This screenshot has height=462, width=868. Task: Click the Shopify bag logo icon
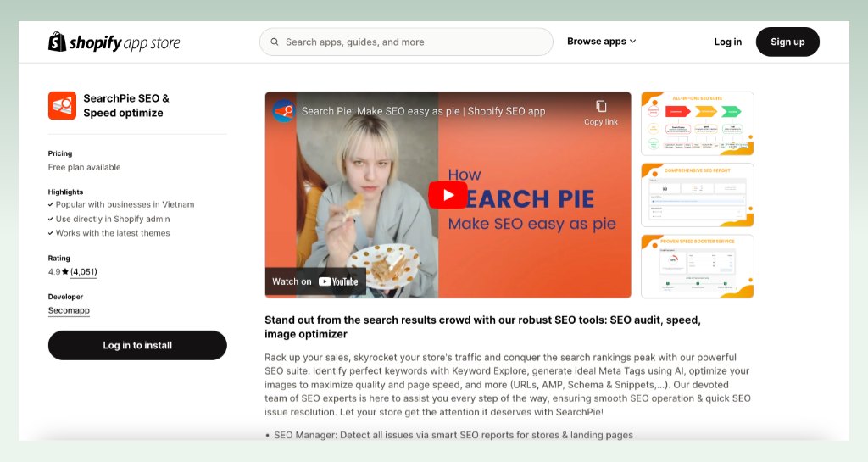coord(57,42)
